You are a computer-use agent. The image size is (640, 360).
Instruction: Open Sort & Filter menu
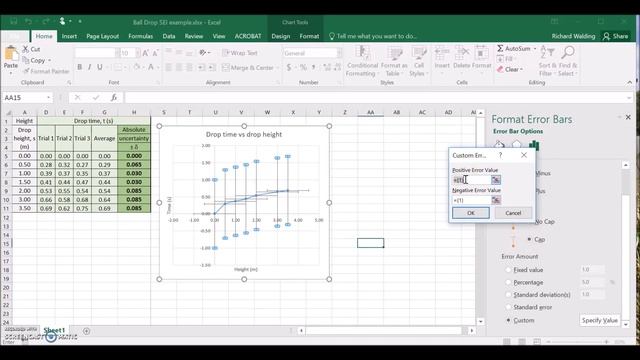(x=548, y=61)
